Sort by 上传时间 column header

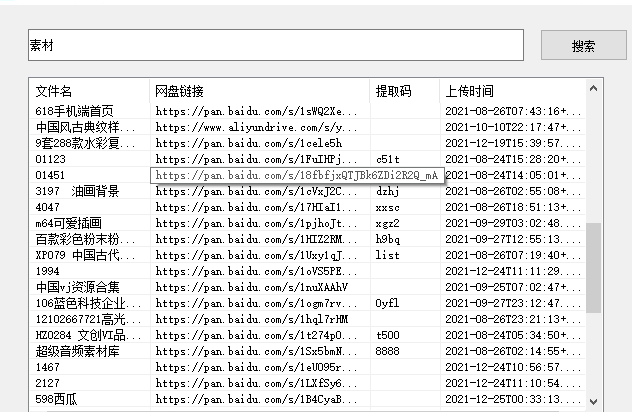coord(510,90)
